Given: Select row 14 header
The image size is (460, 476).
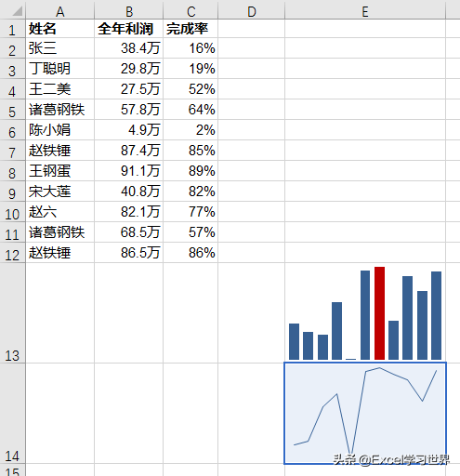Looking at the screenshot, I should (x=12, y=414).
